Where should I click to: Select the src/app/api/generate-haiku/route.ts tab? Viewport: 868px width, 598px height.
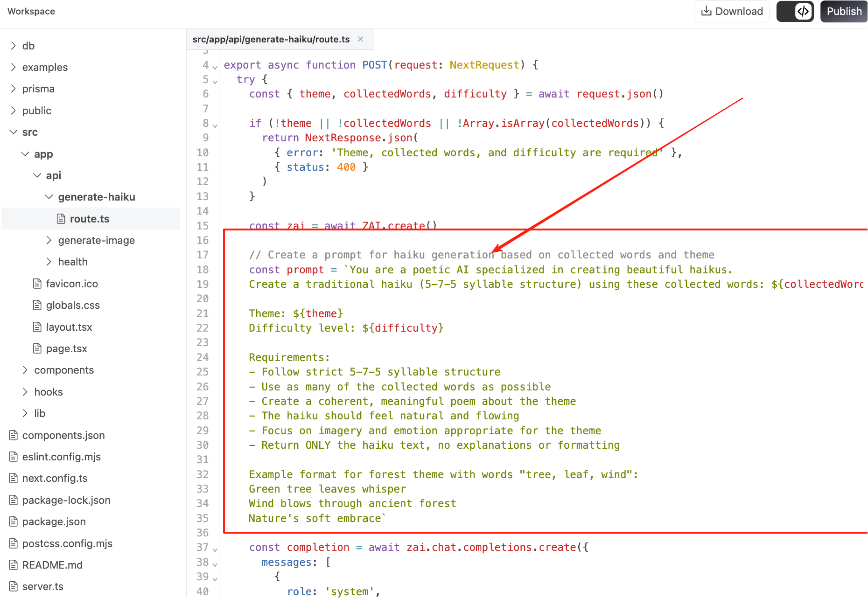271,40
